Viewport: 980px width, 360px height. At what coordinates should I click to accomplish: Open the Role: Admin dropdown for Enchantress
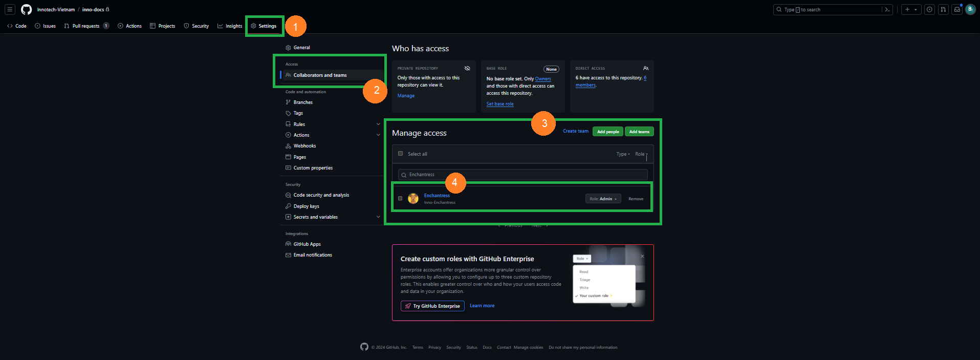click(x=603, y=199)
